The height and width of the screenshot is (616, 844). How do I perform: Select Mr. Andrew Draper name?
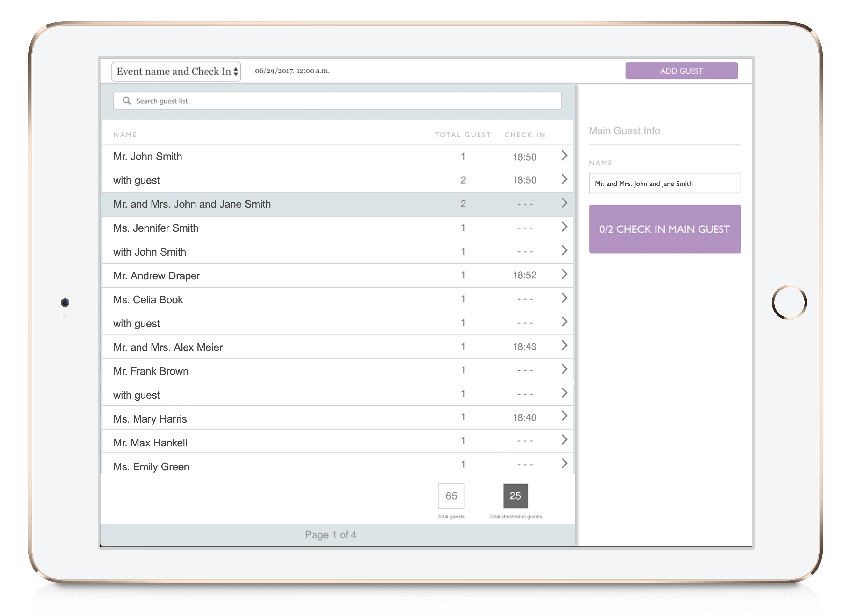(157, 276)
